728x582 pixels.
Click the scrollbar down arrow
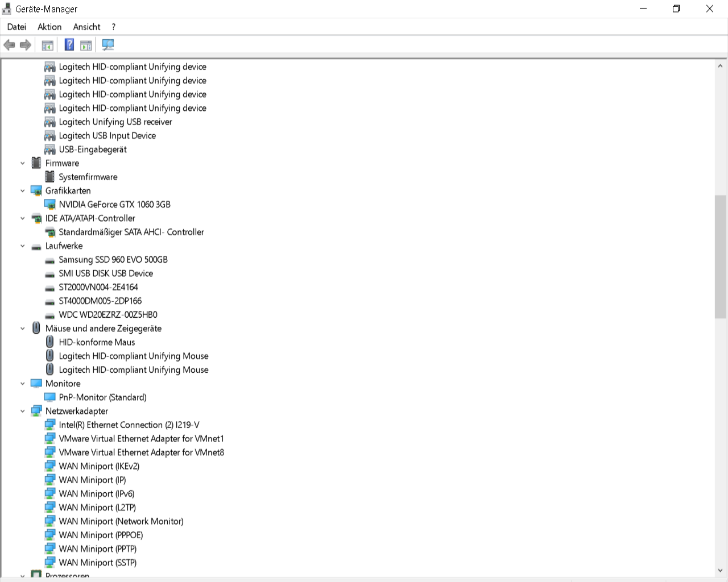721,571
